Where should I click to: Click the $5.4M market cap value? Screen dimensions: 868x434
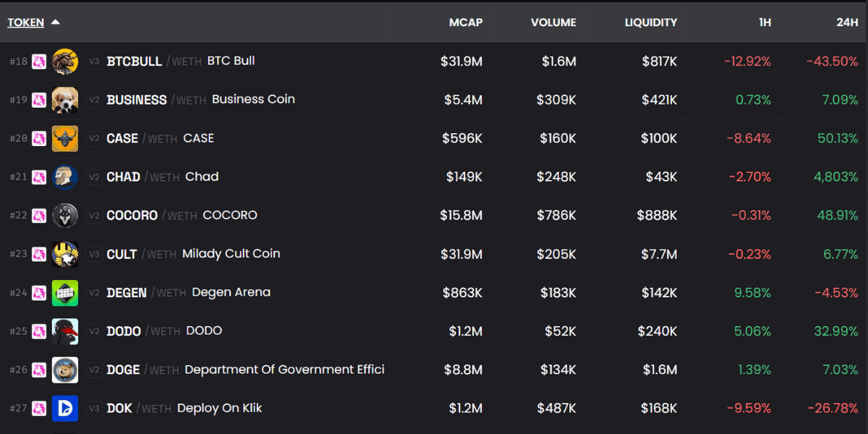click(x=463, y=100)
